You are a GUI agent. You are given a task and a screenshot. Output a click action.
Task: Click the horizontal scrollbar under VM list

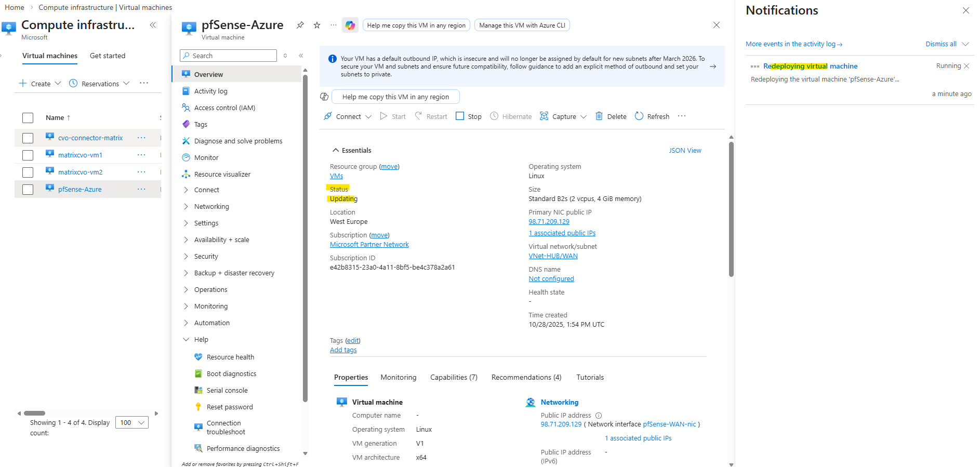click(35, 413)
